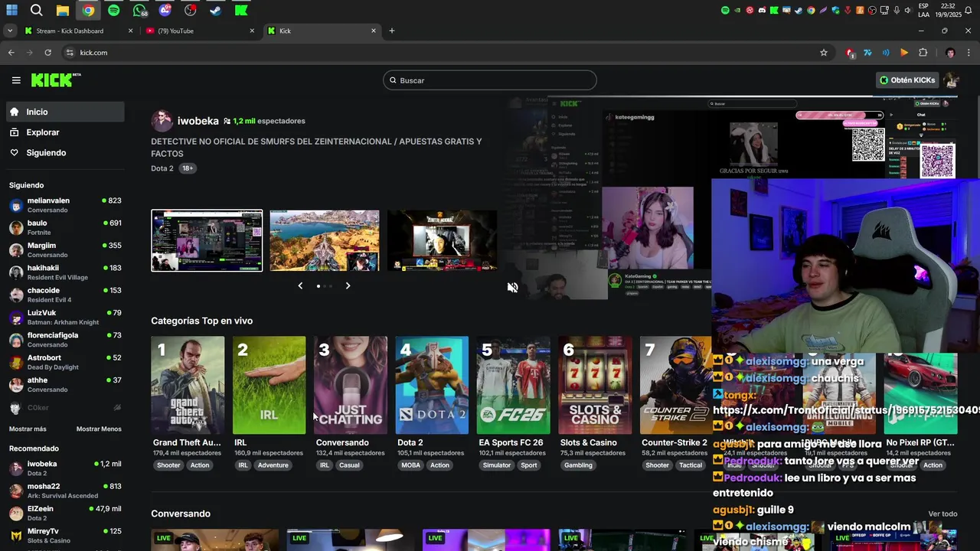Expand the followed list with Mostrar más
Screen dimensions: 980x551
tap(28, 429)
